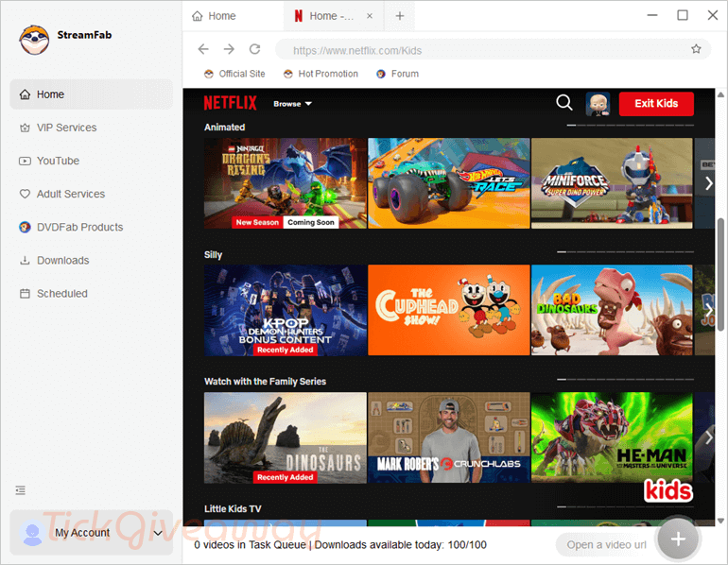Click the Family Series row pagination indicator
This screenshot has width=728, height=565.
625,380
